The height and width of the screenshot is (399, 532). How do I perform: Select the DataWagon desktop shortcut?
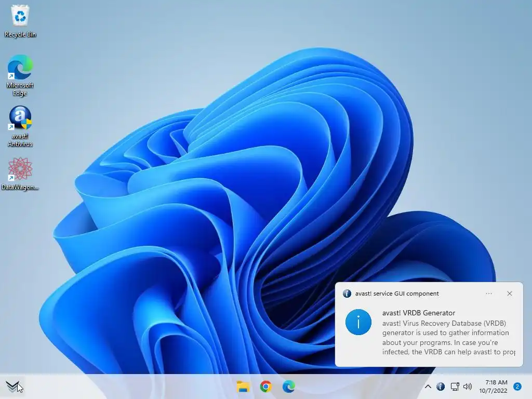tap(20, 174)
